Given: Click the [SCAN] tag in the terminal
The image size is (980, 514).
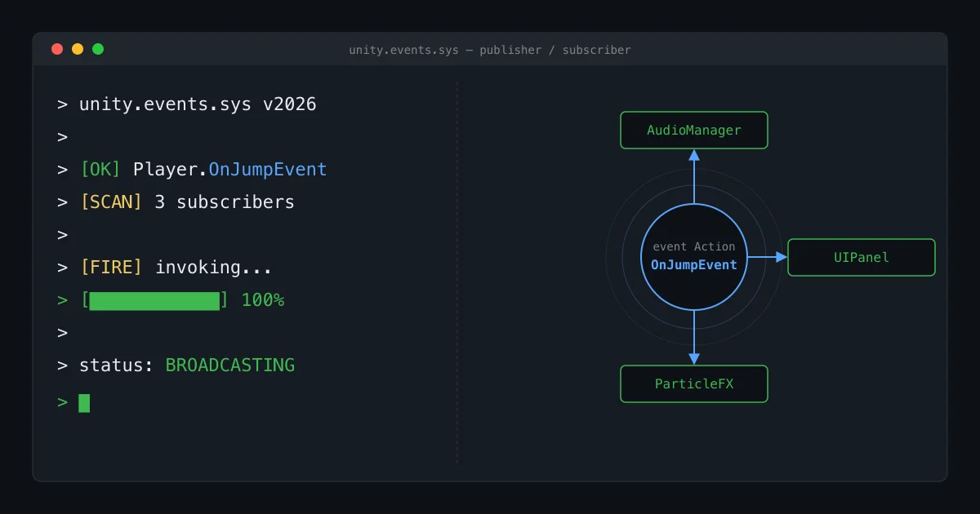Looking at the screenshot, I should pyautogui.click(x=111, y=202).
